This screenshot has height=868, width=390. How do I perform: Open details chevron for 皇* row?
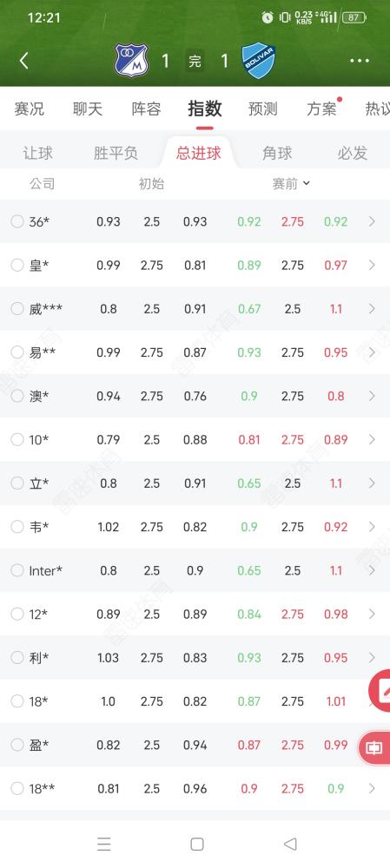(372, 265)
